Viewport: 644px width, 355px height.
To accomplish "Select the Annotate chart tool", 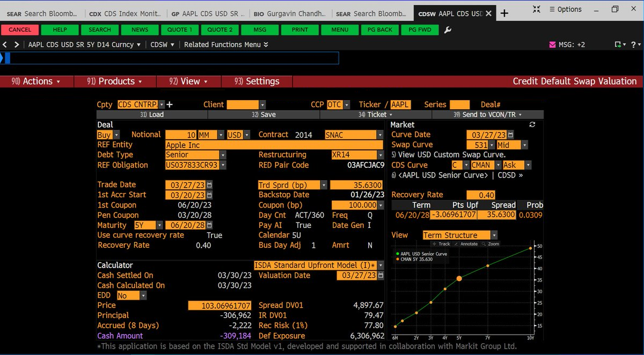I will (466, 243).
